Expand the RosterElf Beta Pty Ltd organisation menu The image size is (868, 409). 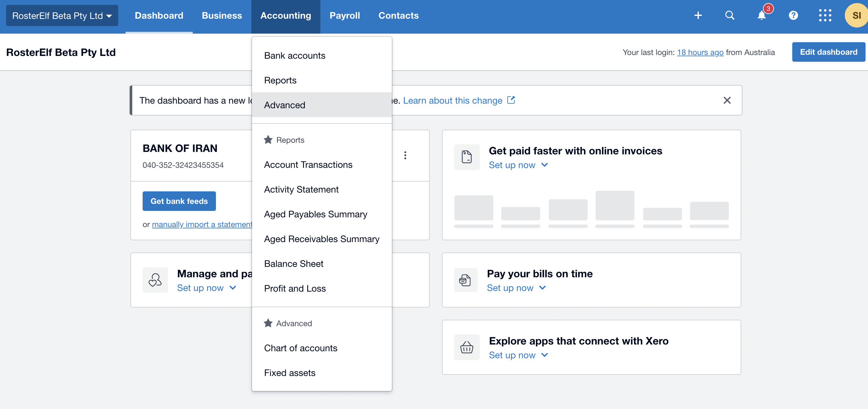[62, 15]
